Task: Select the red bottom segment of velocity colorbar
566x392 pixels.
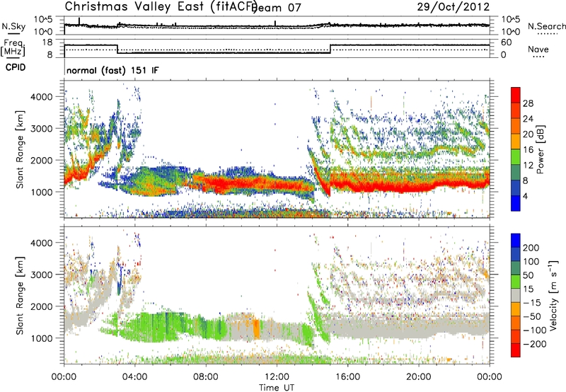Action: [x=516, y=350]
